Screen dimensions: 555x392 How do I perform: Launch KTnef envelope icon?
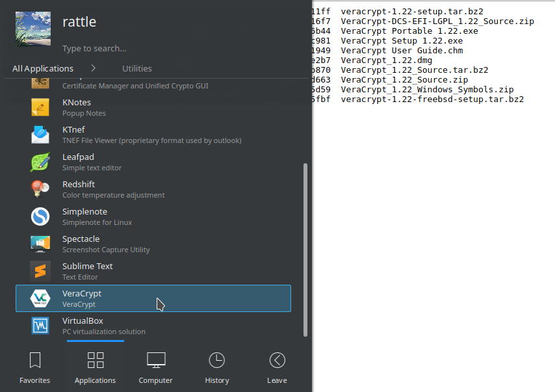click(x=40, y=135)
